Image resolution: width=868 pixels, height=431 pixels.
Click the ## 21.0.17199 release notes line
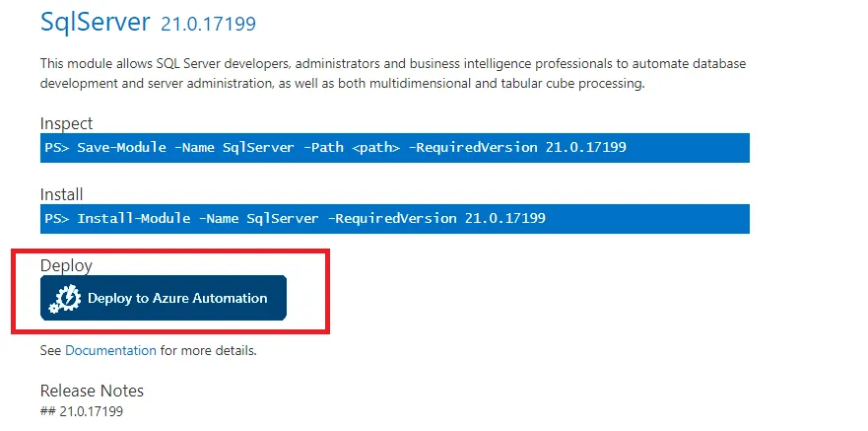coord(82,411)
